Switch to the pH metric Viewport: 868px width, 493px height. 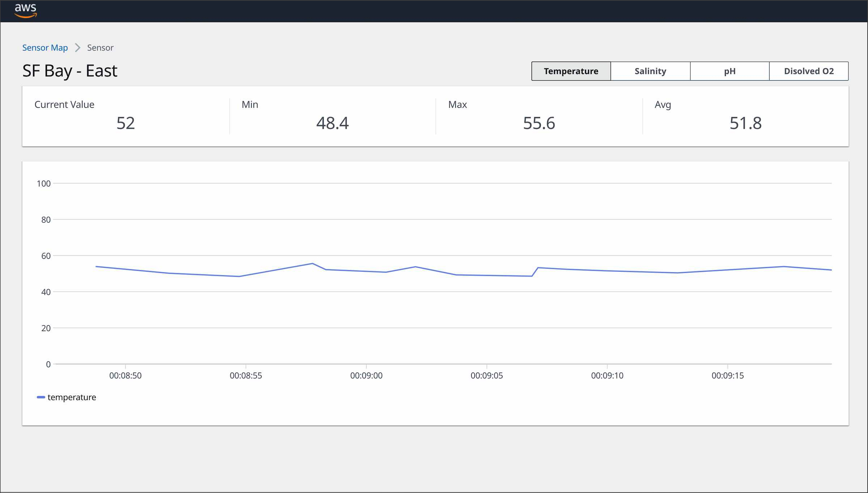click(x=729, y=71)
